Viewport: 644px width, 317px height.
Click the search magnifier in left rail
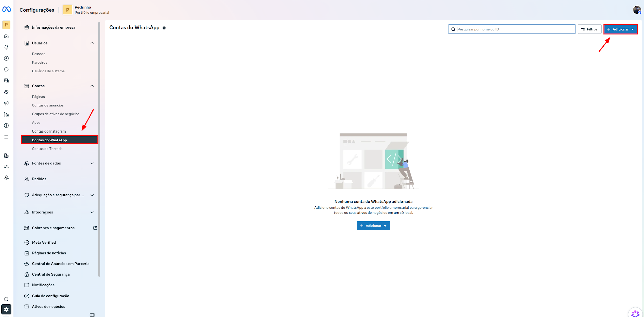[6, 299]
